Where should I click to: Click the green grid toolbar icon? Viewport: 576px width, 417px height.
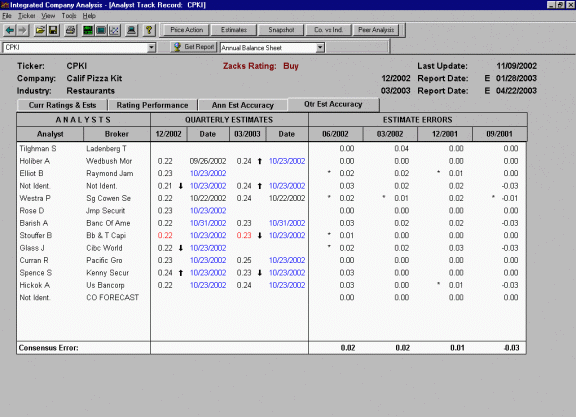point(88,30)
